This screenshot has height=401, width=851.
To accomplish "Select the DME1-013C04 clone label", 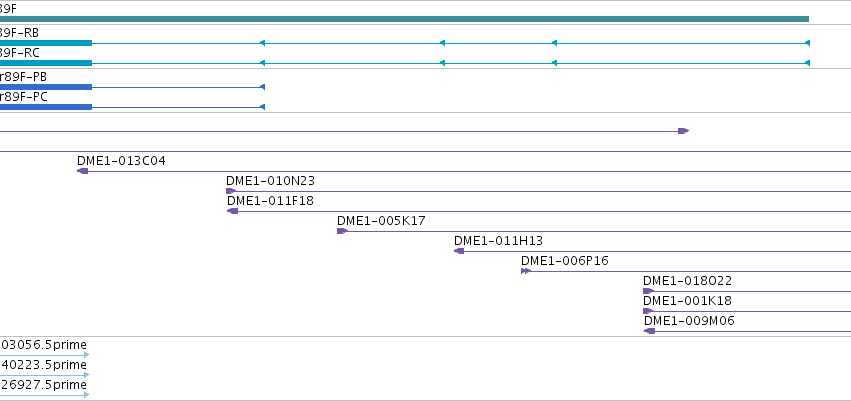I will (x=121, y=161).
